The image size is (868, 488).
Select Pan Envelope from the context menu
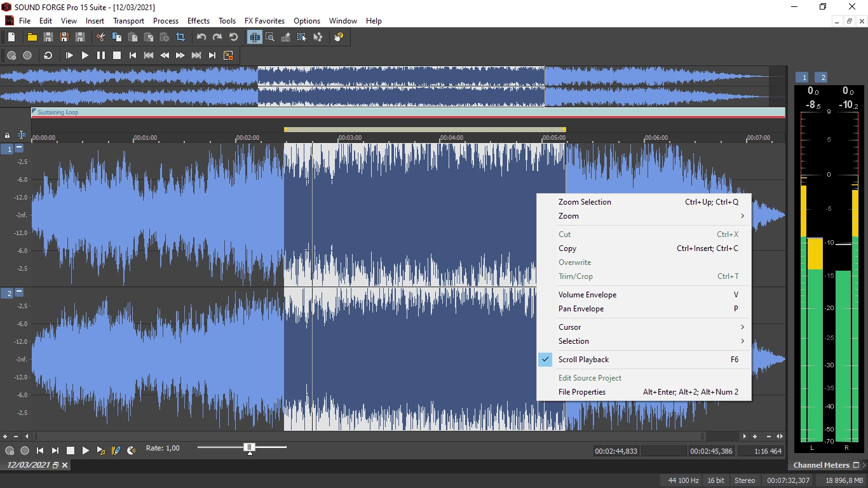click(x=644, y=309)
